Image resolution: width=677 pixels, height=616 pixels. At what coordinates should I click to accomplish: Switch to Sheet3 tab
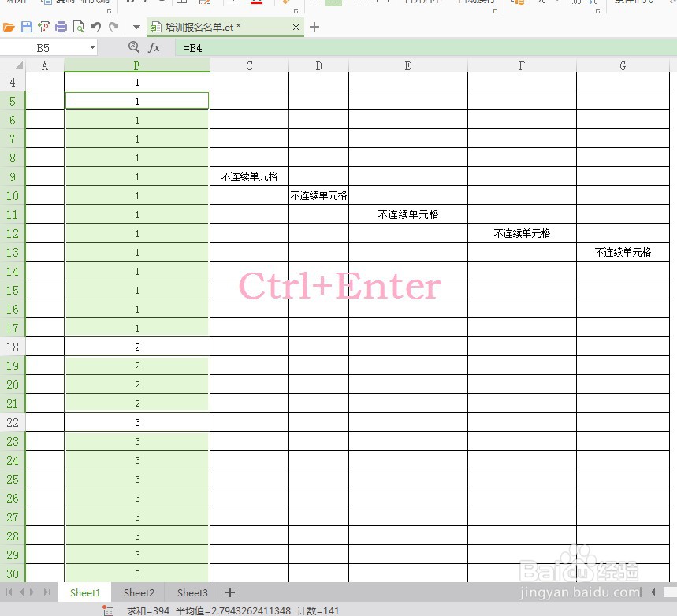tap(192, 592)
